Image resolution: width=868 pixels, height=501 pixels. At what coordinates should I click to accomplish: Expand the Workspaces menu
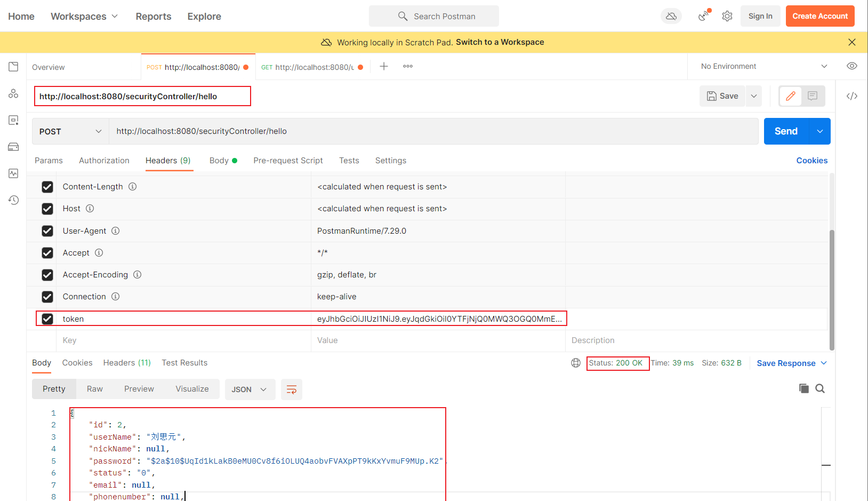click(84, 16)
